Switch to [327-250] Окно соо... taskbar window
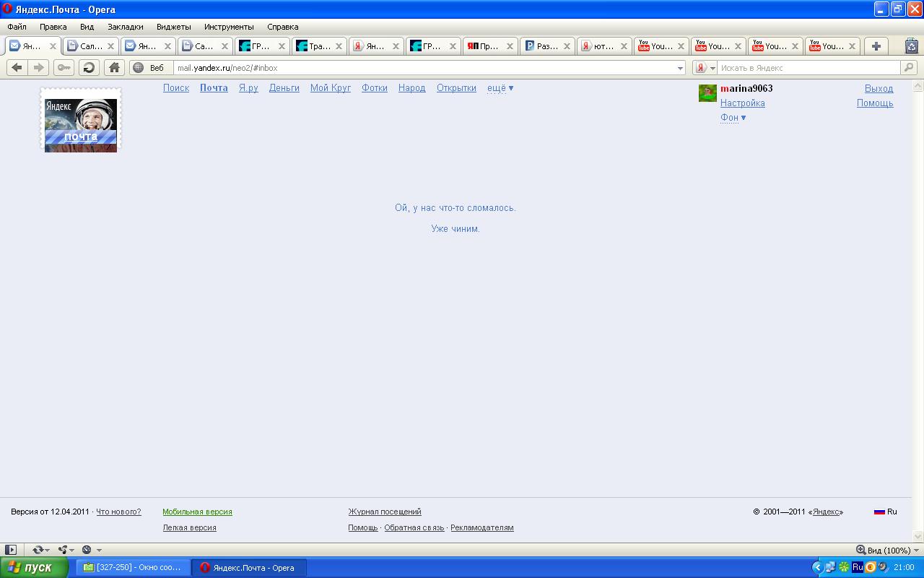The image size is (924, 578). point(132,567)
